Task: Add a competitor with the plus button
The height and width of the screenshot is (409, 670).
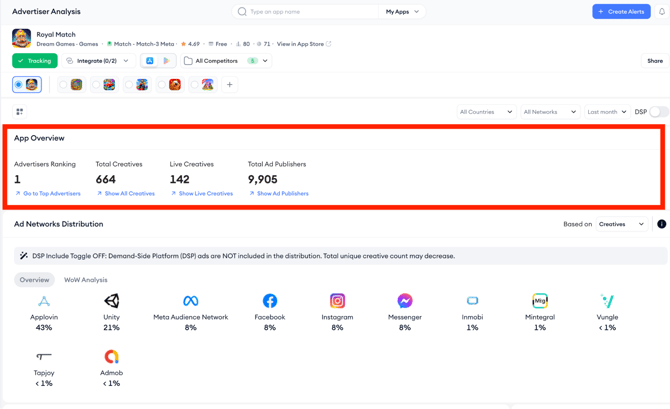Action: pos(229,85)
